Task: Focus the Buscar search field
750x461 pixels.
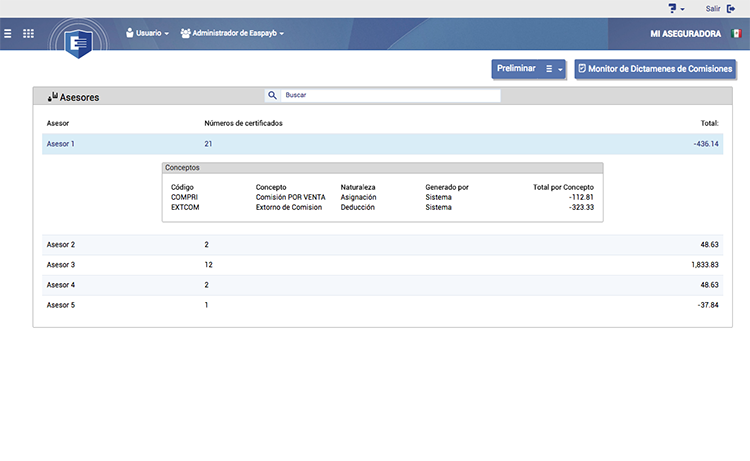Action: tap(390, 95)
